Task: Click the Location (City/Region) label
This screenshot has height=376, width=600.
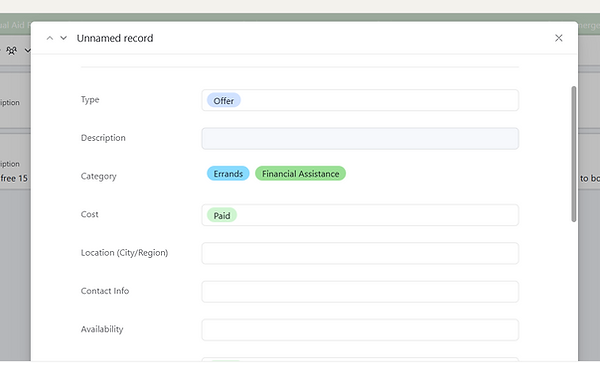Action: click(124, 253)
